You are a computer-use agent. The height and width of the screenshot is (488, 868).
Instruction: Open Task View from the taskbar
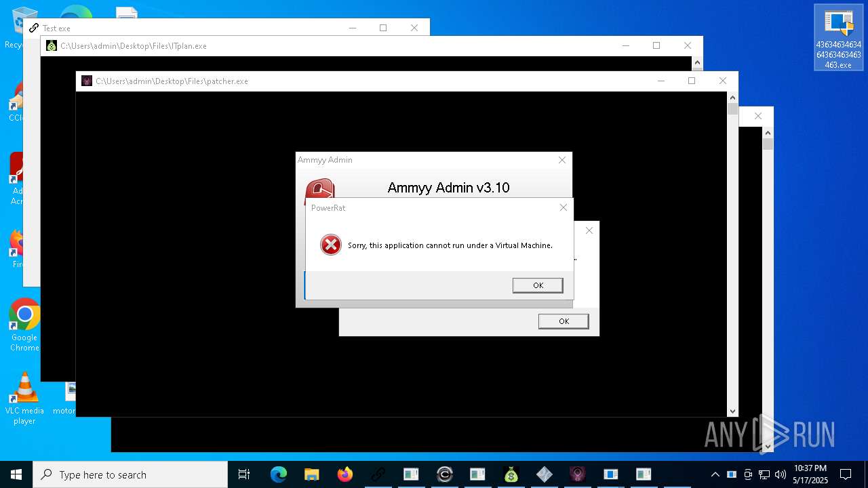244,474
